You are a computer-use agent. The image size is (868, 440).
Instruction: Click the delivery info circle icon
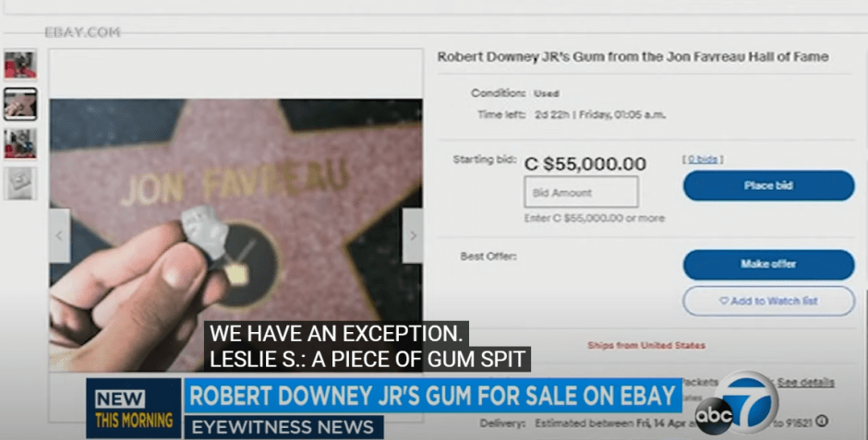822,422
